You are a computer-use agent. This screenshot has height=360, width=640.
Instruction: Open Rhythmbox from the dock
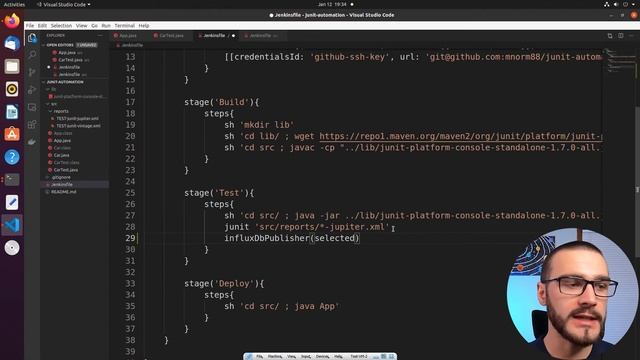click(x=12, y=89)
